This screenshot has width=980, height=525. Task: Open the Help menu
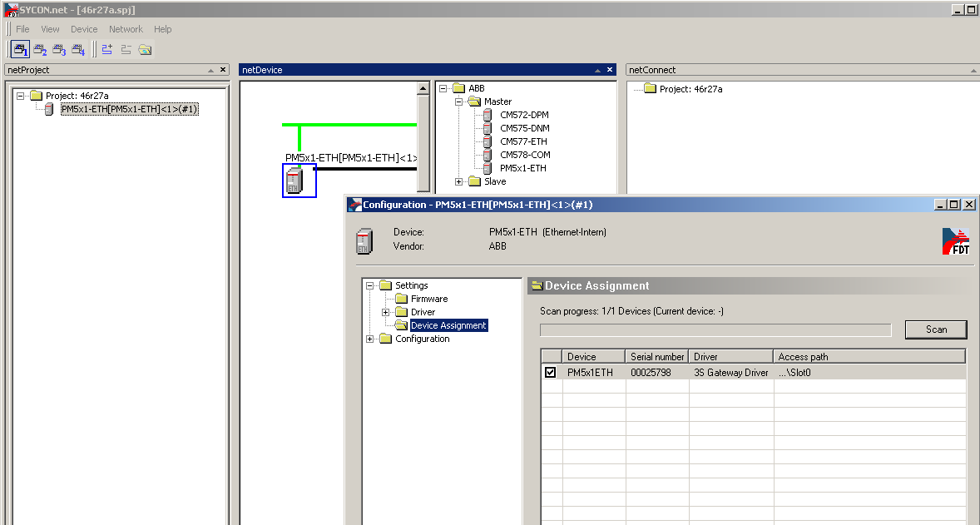click(x=162, y=29)
